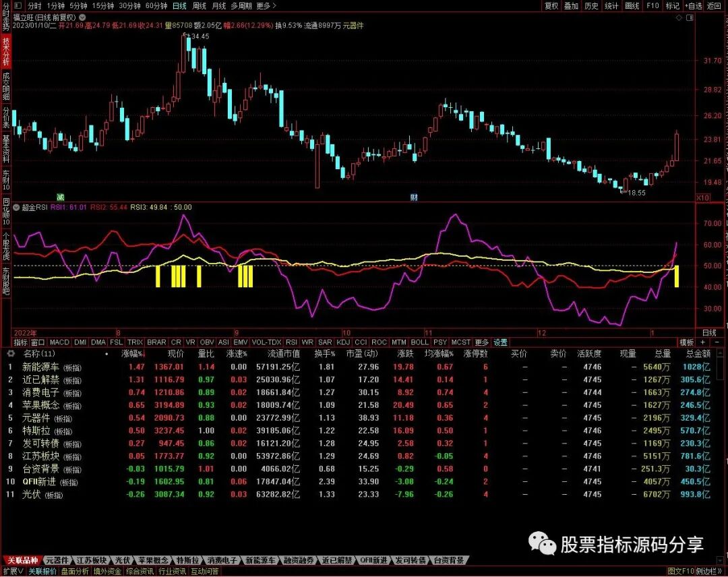Select the BOLL indicator

[x=420, y=342]
